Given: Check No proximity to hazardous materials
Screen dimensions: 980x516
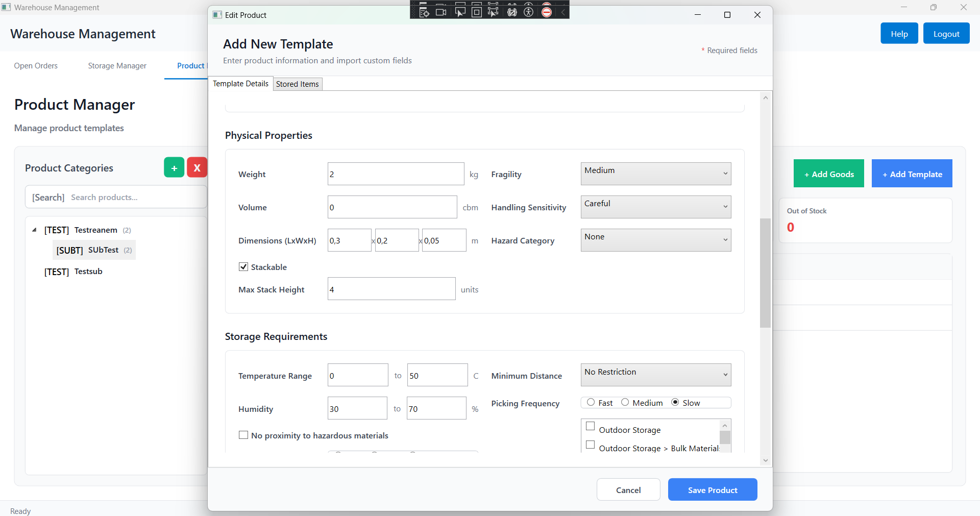Looking at the screenshot, I should pos(243,435).
